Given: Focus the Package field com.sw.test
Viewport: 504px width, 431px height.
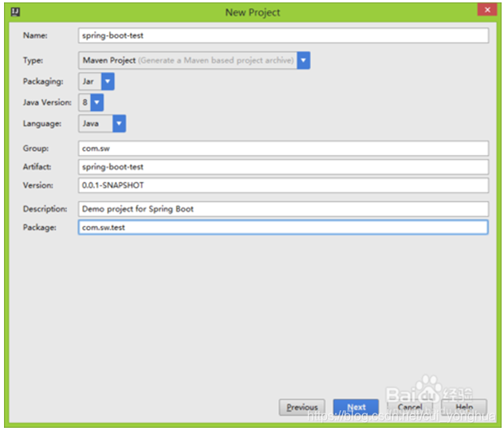Looking at the screenshot, I should (283, 227).
